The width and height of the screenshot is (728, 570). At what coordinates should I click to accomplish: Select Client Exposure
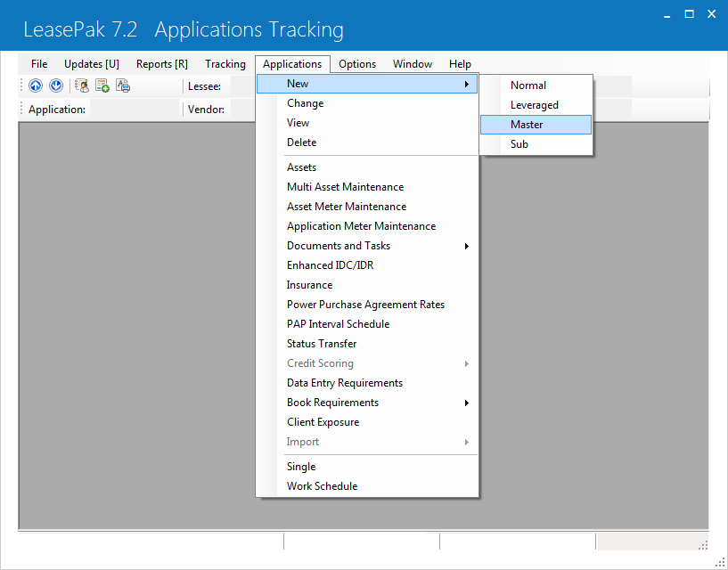coord(367,422)
